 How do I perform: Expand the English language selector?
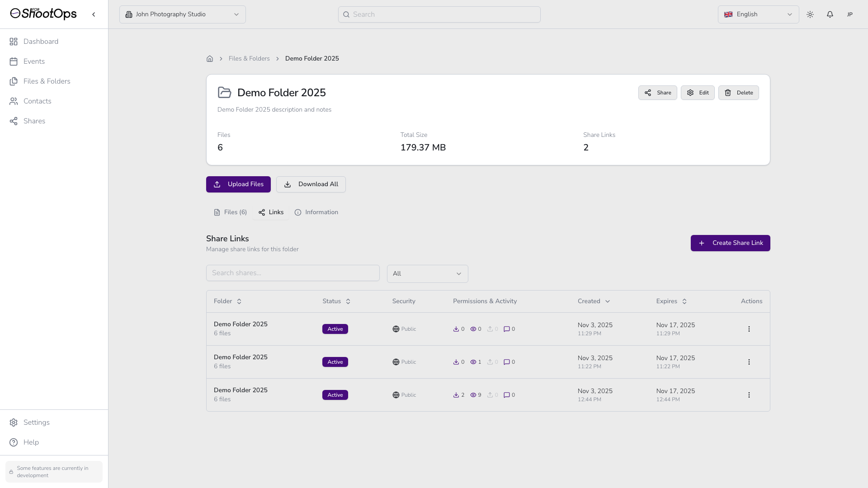point(758,14)
